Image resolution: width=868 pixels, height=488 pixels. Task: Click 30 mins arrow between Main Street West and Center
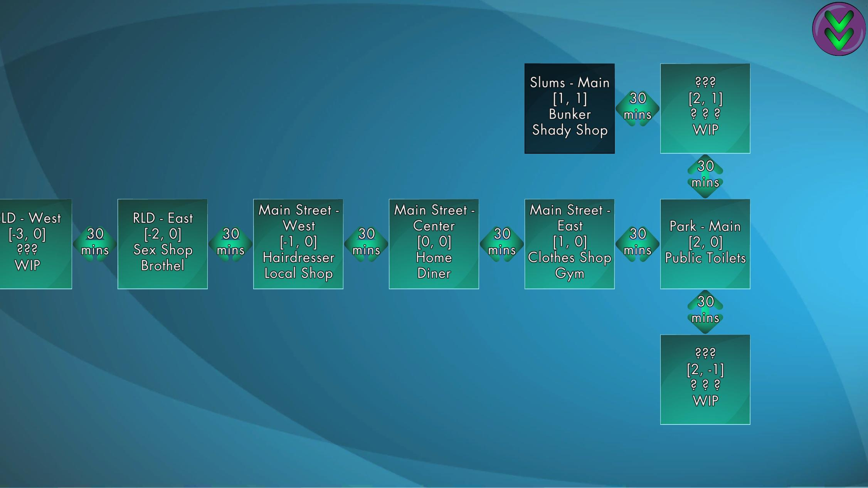(366, 244)
